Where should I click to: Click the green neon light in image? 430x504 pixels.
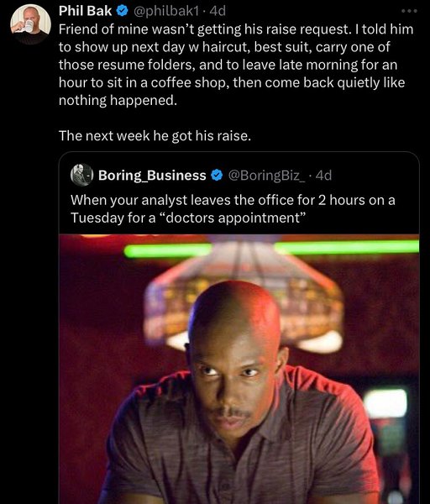(x=271, y=249)
